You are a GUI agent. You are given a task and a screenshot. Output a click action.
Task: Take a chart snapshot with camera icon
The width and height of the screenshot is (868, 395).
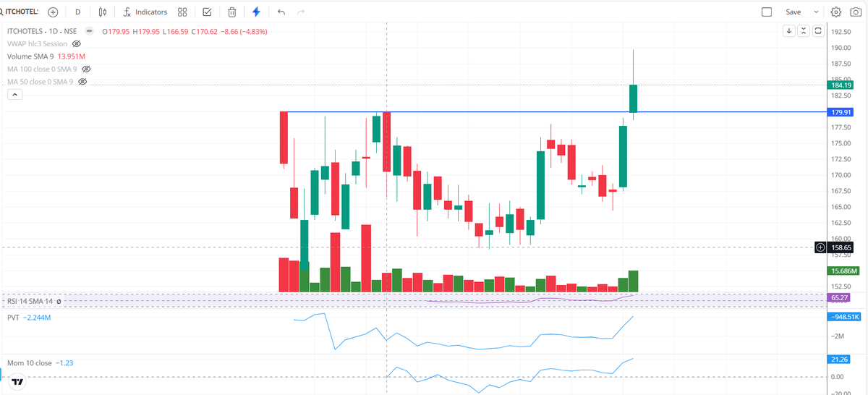pyautogui.click(x=856, y=12)
